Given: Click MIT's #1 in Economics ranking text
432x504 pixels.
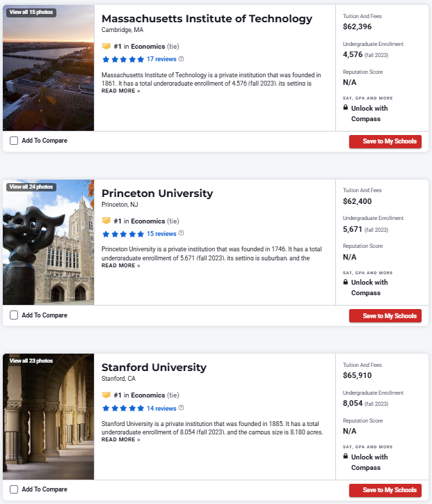Looking at the screenshot, I should tap(146, 46).
